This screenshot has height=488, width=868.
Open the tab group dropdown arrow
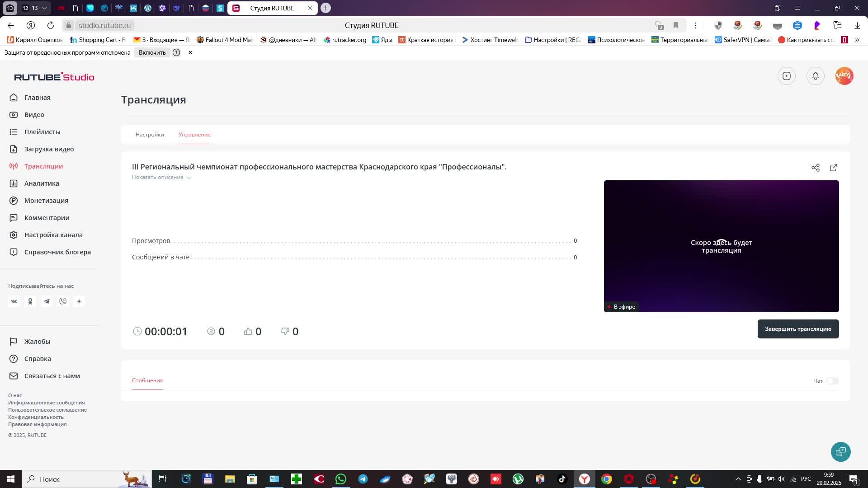[44, 8]
